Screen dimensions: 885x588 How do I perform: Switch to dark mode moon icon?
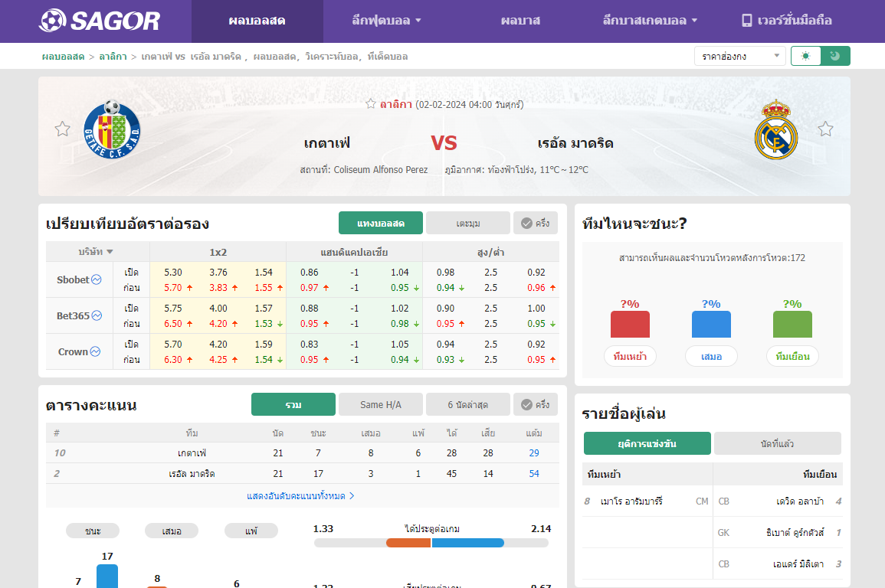point(834,56)
